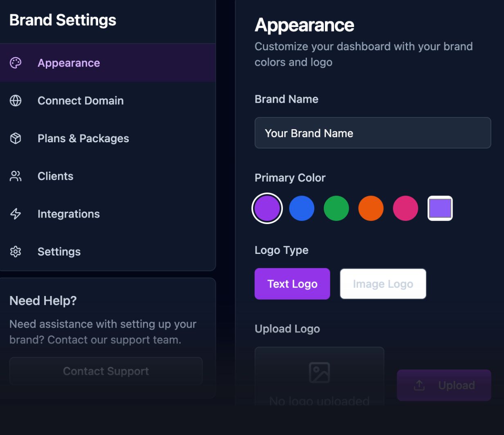Click the Brand Name input field
Screen dimensions: 504x435
click(x=372, y=133)
